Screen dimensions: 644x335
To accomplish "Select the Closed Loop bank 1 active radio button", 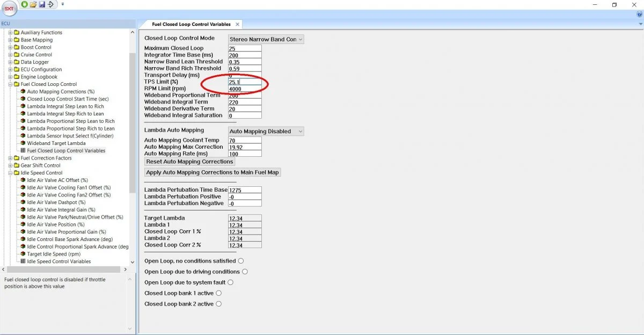I will 218,293.
